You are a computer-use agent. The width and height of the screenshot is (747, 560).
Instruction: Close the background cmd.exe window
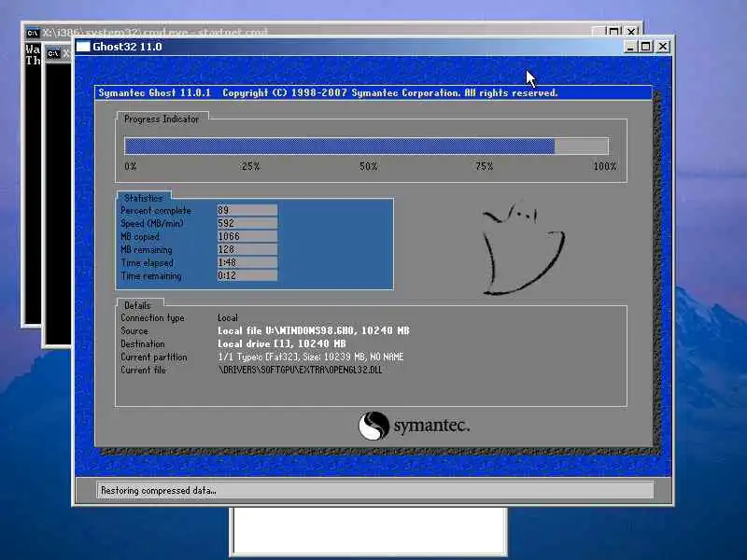tap(631, 32)
